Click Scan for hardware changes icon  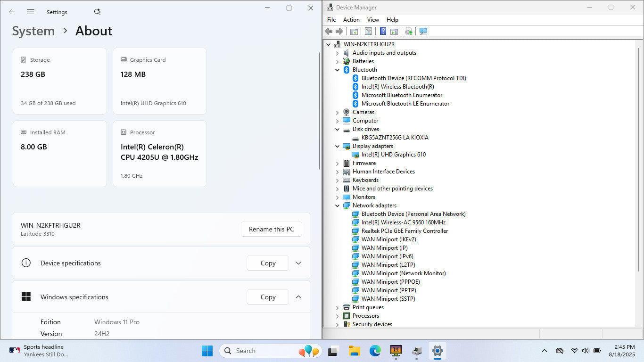coord(423,31)
